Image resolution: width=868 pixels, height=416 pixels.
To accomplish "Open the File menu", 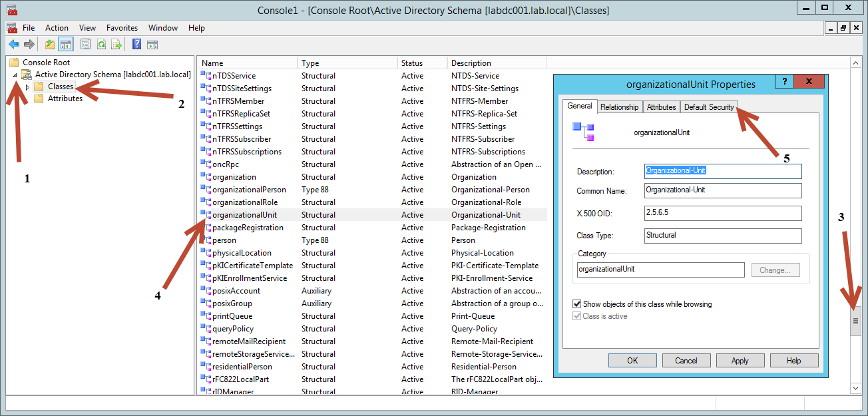I will pos(29,28).
